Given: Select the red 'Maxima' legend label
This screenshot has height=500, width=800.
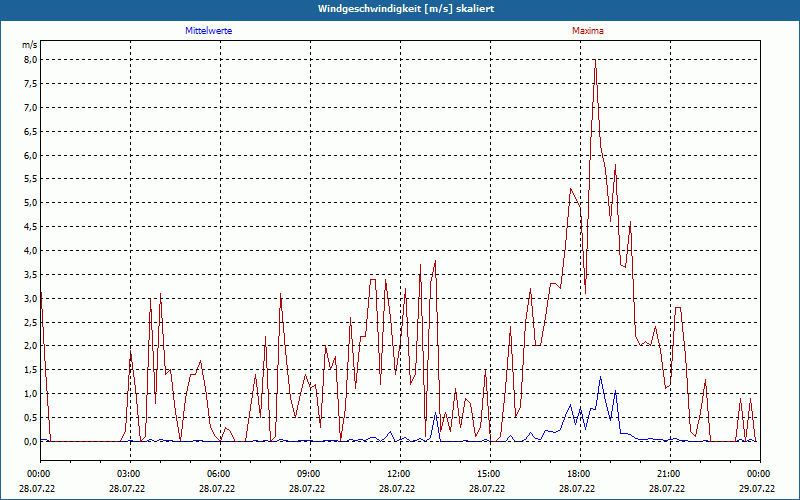Looking at the screenshot, I should pyautogui.click(x=588, y=31).
